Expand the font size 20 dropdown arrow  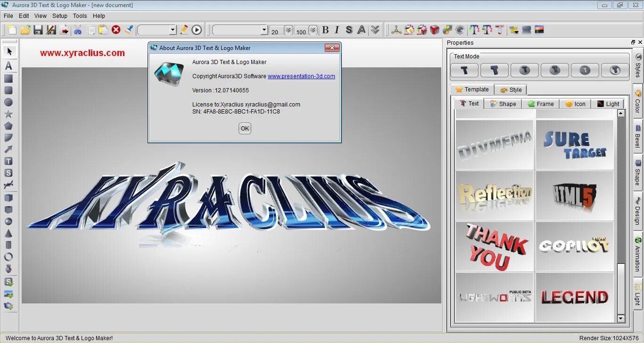pos(288,30)
